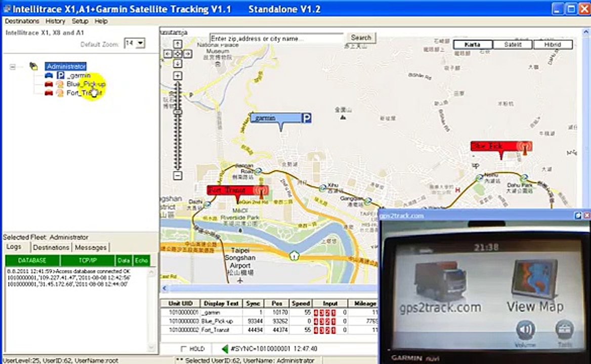This screenshot has width=591, height=364.
Task: Click the blue car icon beside _garmin
Action: [x=49, y=75]
